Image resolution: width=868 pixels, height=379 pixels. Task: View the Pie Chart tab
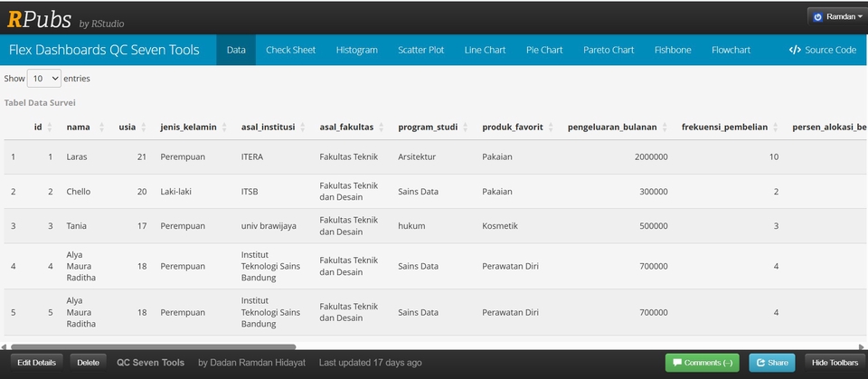(x=544, y=50)
